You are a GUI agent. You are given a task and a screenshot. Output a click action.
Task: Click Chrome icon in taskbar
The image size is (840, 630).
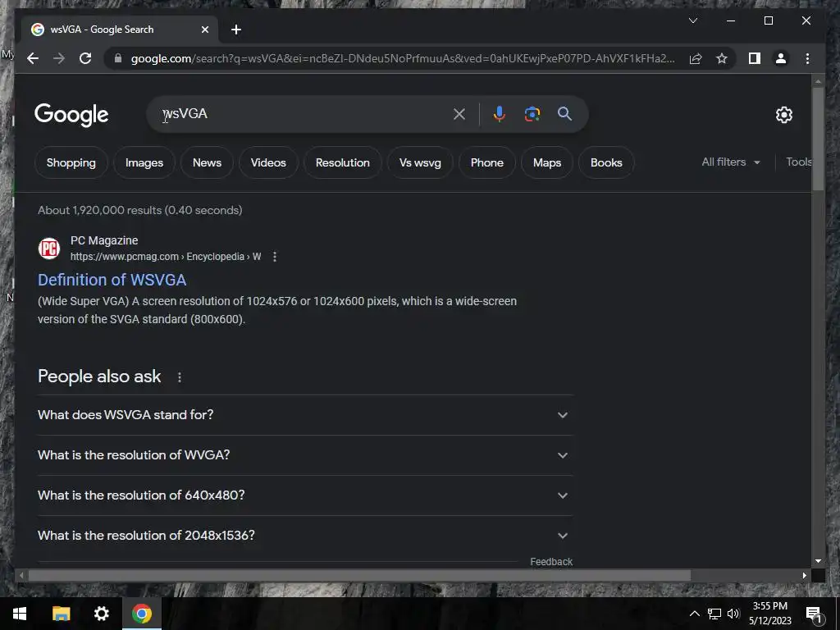(x=142, y=614)
